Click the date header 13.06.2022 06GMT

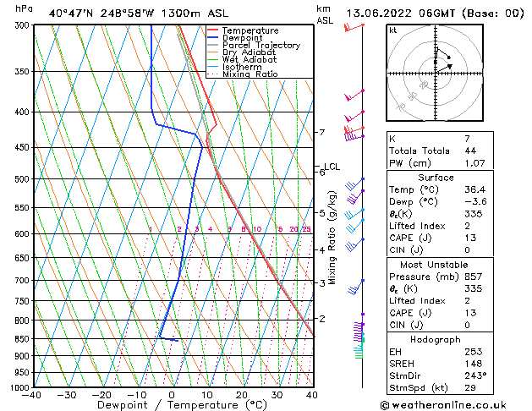coord(400,14)
